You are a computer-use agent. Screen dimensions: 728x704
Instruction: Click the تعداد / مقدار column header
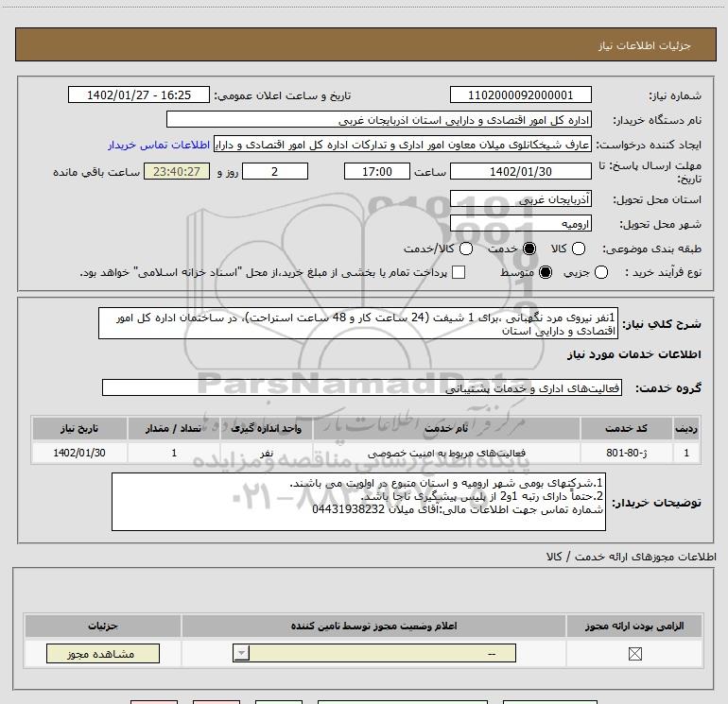tap(173, 428)
